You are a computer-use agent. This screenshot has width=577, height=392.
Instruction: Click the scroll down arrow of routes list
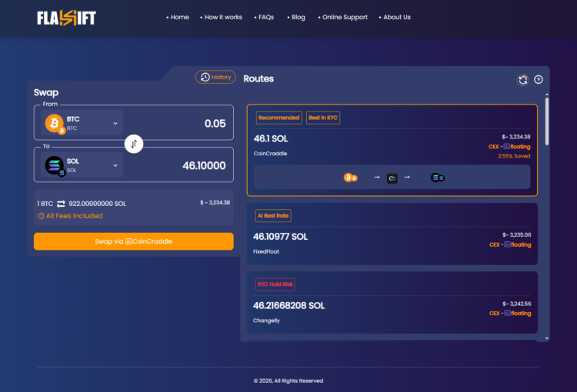[x=547, y=338]
